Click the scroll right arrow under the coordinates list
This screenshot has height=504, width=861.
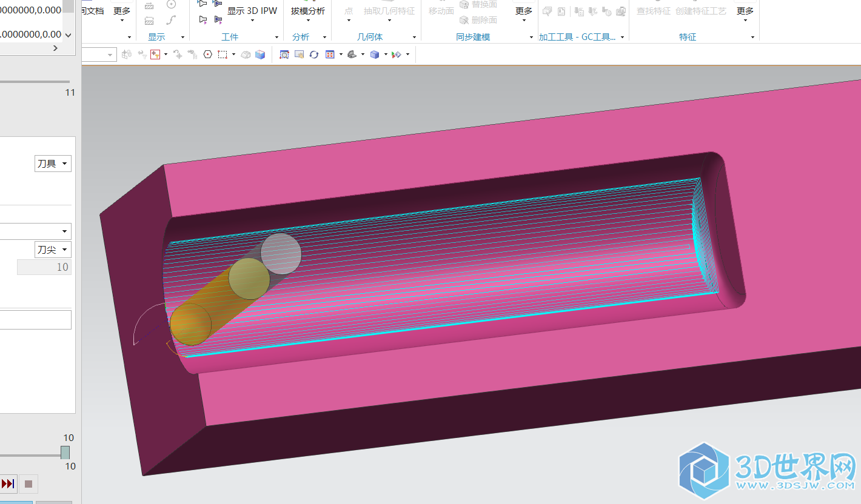click(x=55, y=48)
